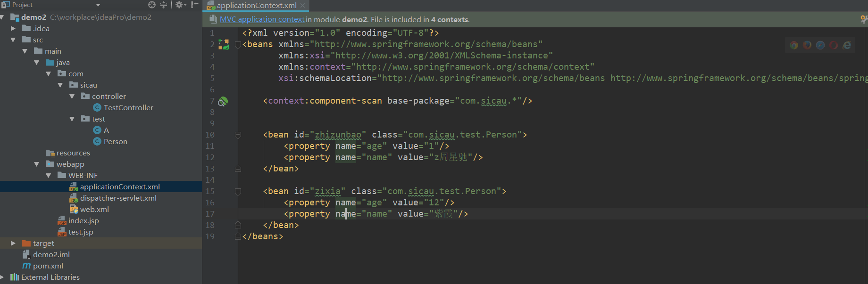Click the component-scan gutter icon on line 7
The width and height of the screenshot is (868, 284).
click(x=223, y=101)
